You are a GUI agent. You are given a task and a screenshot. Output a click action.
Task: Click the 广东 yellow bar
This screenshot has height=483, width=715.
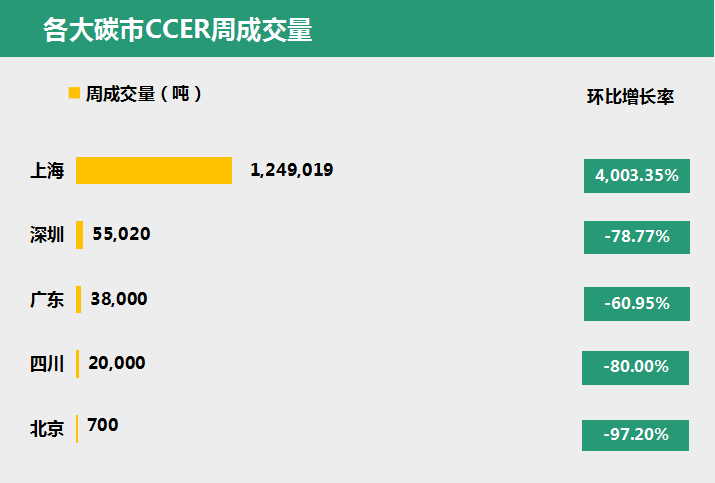tap(78, 299)
